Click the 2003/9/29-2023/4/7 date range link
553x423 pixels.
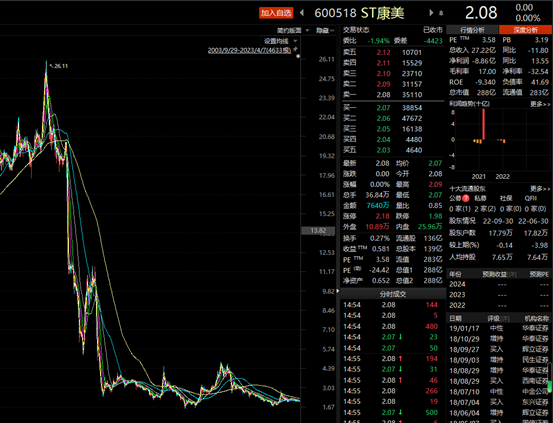point(249,50)
